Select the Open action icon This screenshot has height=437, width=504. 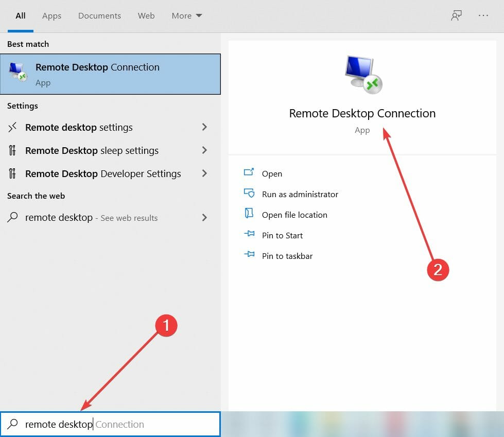pos(250,173)
